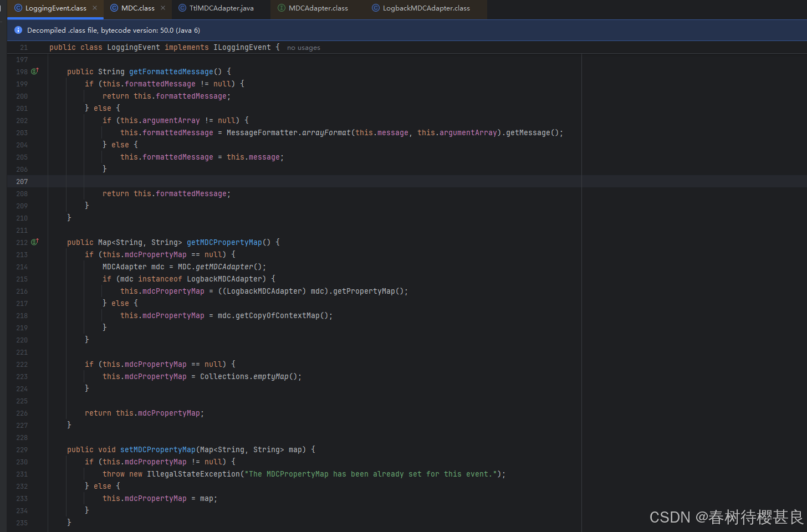Close the LoggingEvent.class tab

click(x=95, y=8)
